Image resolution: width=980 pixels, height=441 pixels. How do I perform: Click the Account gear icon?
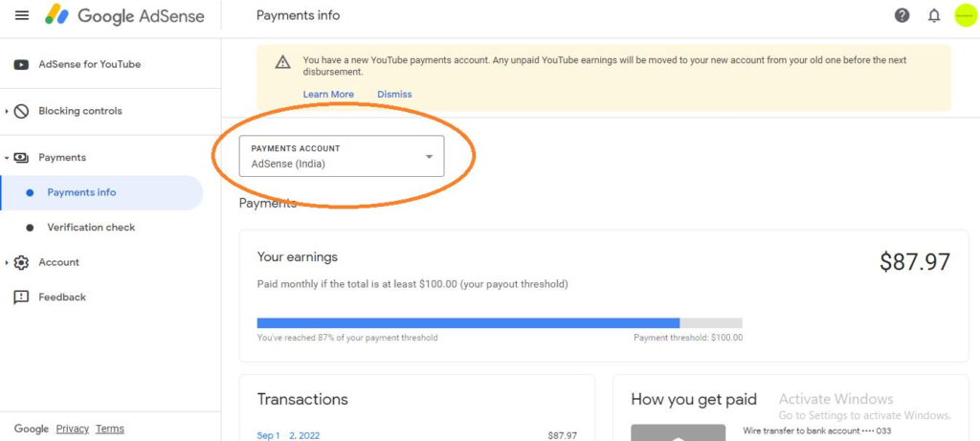coord(21,262)
